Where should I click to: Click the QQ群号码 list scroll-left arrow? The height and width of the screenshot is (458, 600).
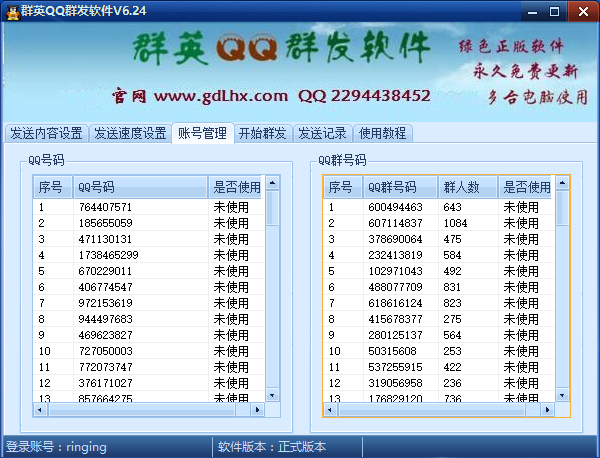click(330, 410)
